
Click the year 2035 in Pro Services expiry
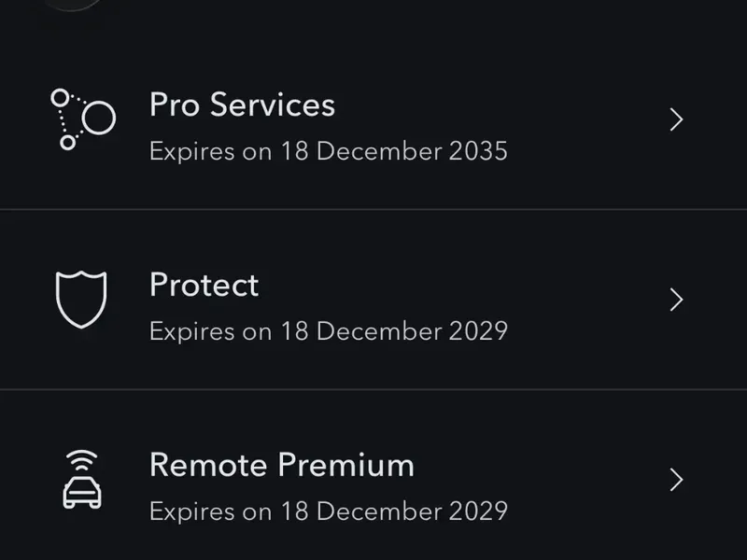(x=476, y=151)
